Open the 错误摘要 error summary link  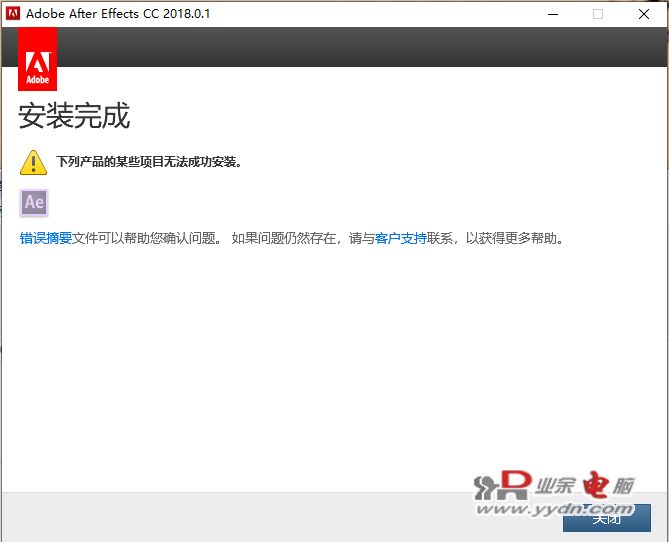(46, 238)
